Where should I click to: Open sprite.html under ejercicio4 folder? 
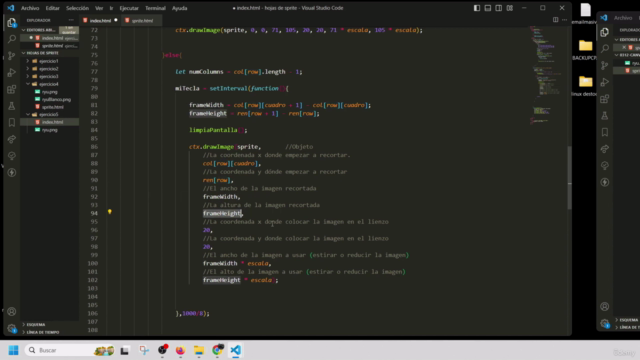[53, 107]
